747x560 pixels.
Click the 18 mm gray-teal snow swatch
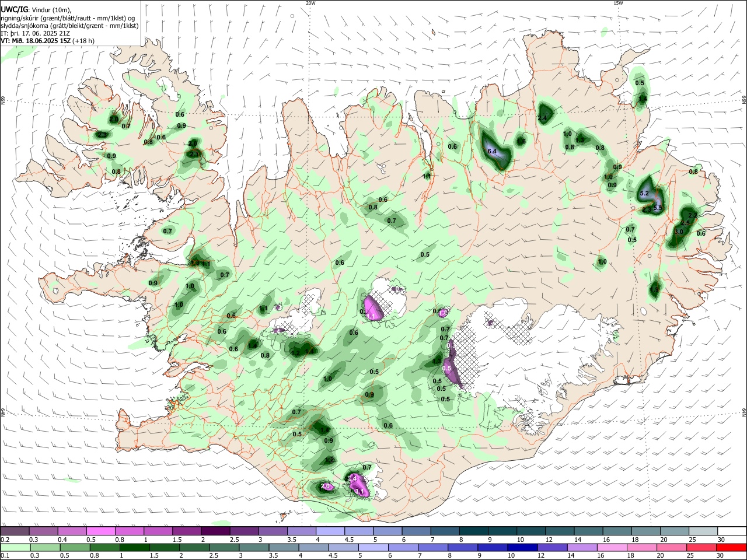pyautogui.click(x=645, y=531)
